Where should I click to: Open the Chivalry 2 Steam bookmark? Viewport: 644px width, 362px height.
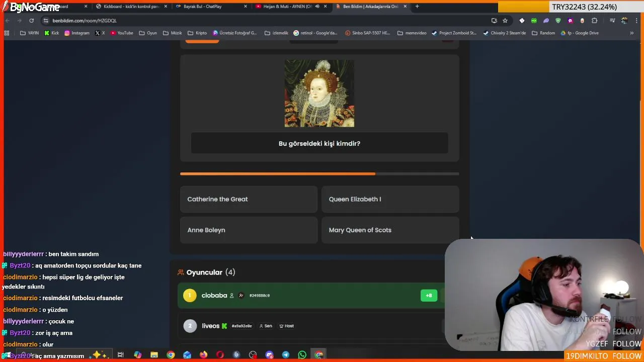[x=504, y=33]
